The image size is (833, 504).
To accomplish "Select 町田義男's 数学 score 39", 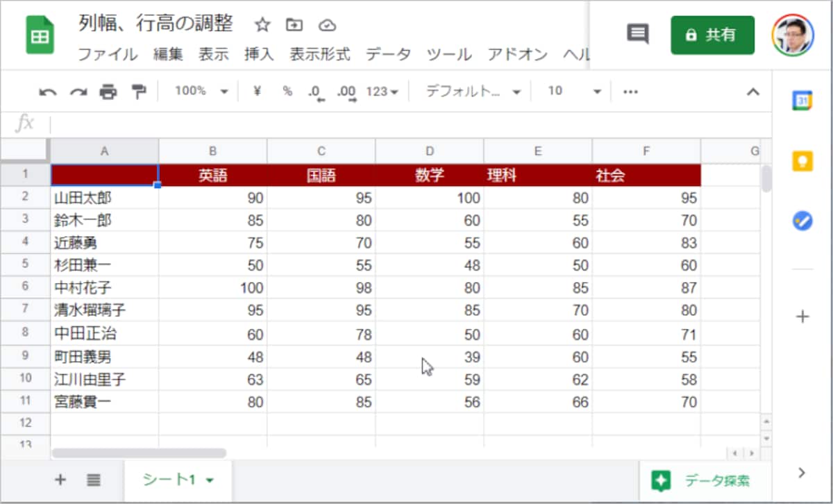I will coord(430,357).
